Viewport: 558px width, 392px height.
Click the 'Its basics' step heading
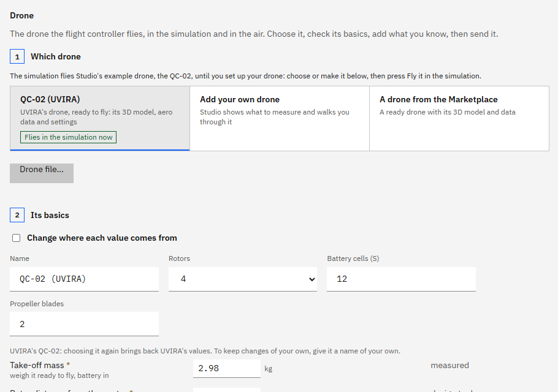tap(50, 215)
